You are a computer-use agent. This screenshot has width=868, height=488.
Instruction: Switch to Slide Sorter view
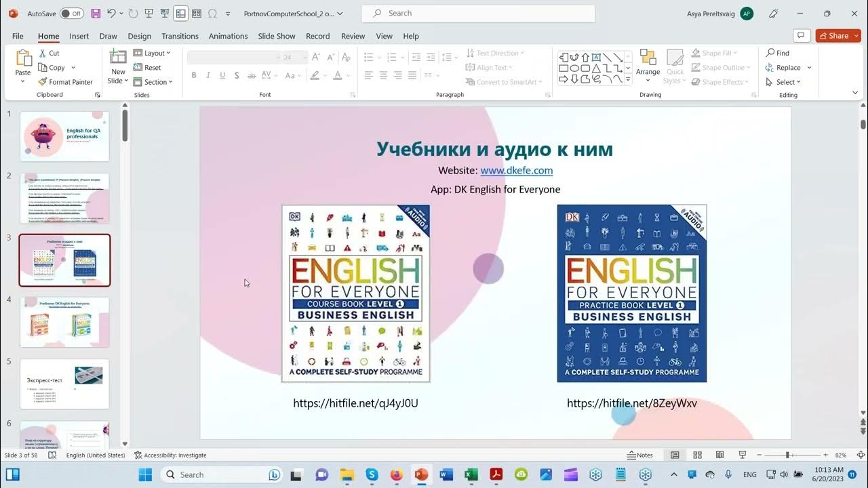[x=697, y=455]
